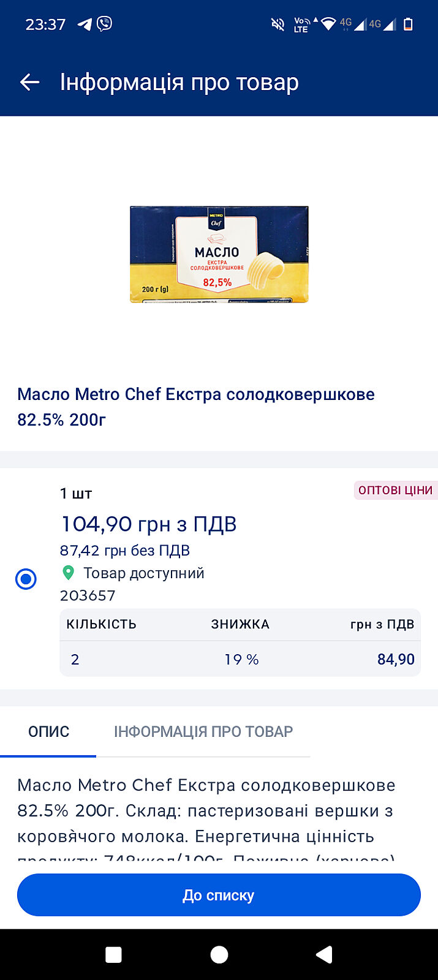Image resolution: width=438 pixels, height=980 pixels.
Task: Tap the product description text
Action: pos(206,810)
